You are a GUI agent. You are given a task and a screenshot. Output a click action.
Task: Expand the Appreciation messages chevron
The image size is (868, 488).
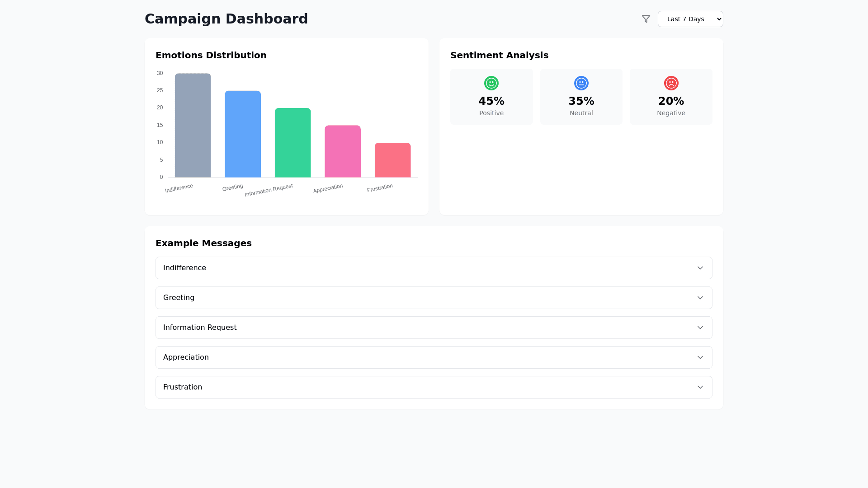[x=700, y=357]
